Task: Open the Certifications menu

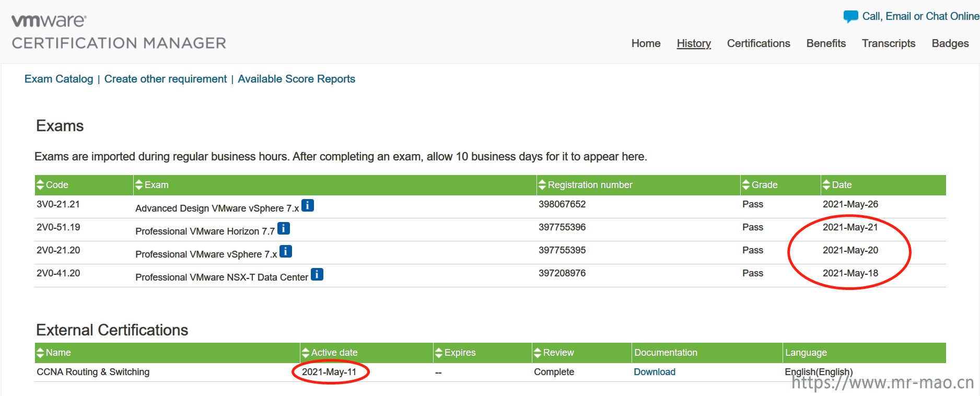Action: [759, 43]
